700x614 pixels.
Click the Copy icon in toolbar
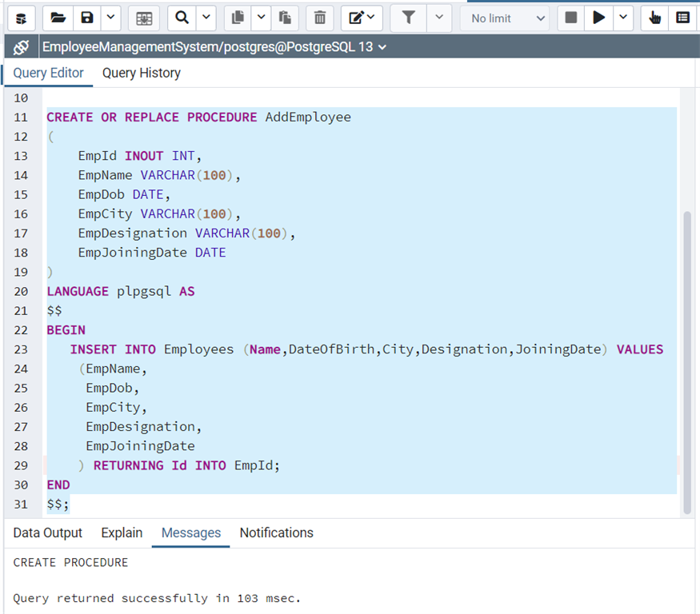point(238,18)
